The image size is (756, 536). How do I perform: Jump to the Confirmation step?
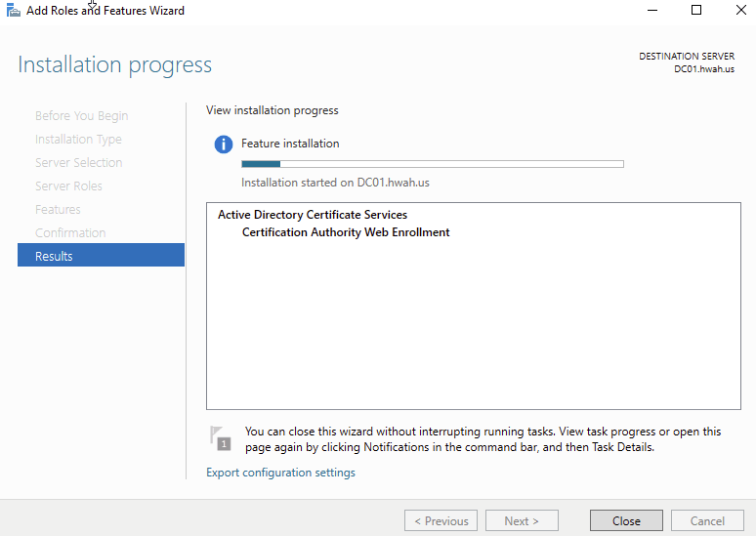coord(70,233)
